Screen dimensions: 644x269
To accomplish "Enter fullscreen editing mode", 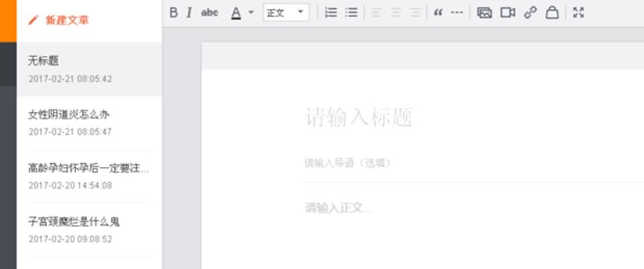I will (578, 13).
